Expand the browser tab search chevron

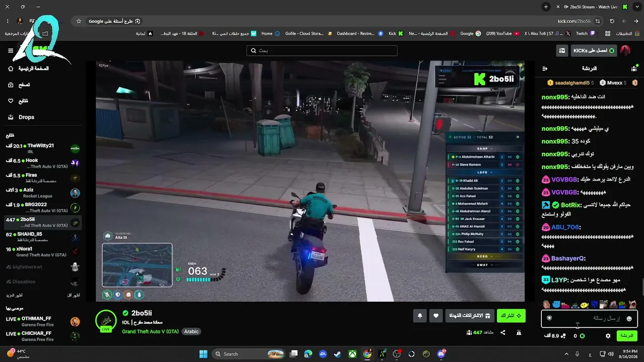[636, 7]
